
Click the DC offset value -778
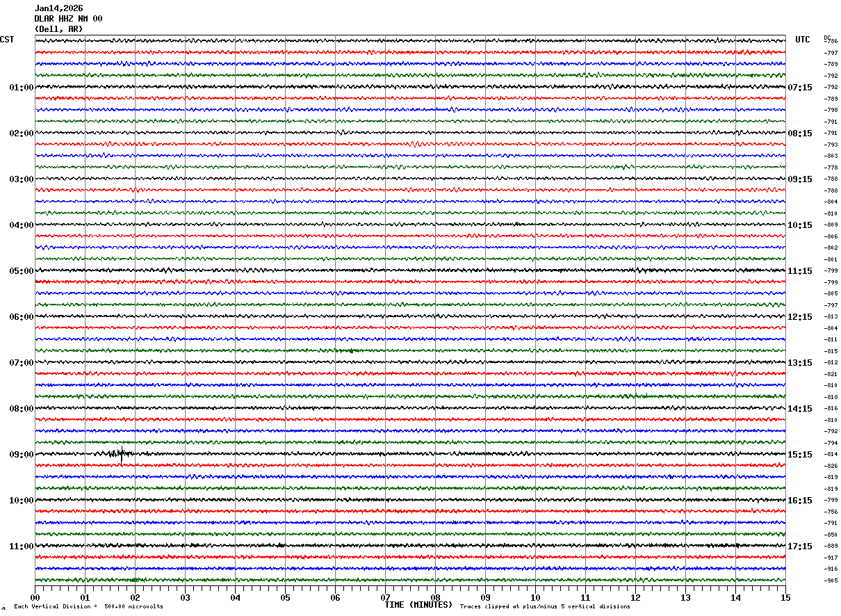click(831, 168)
